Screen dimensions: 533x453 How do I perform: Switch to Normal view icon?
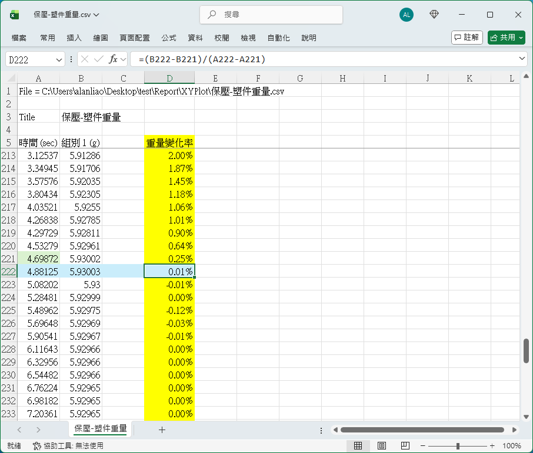coord(358,446)
